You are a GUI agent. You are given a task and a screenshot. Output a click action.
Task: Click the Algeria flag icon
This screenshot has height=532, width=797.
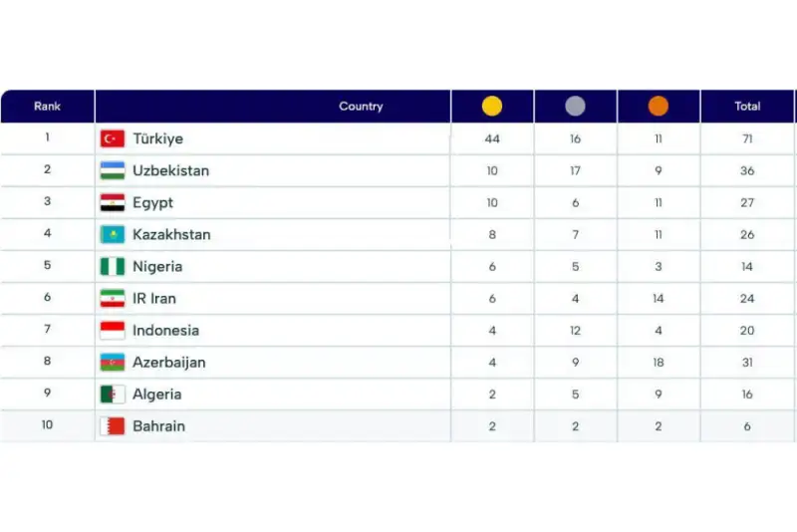pyautogui.click(x=113, y=394)
